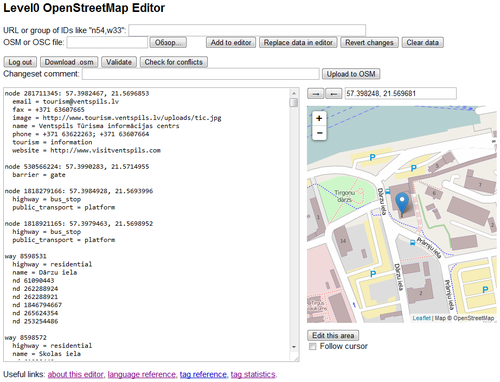Click the website = visitventspils.com line

click(x=86, y=150)
